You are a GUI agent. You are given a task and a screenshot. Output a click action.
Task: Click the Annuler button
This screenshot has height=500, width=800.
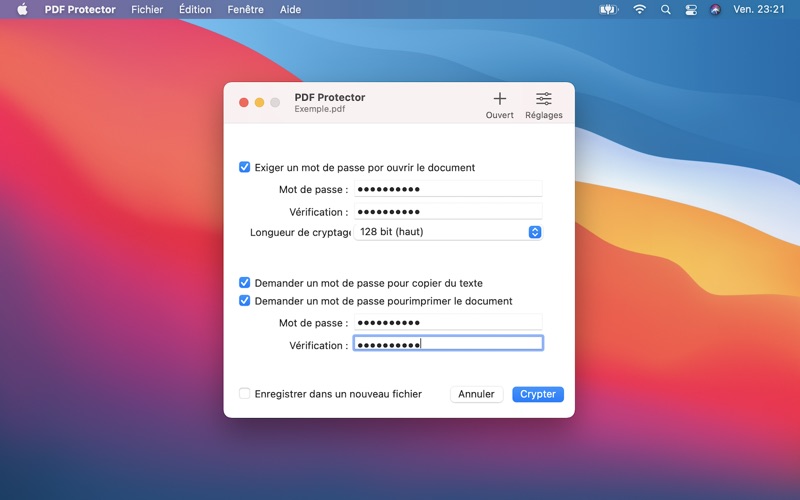pos(476,394)
